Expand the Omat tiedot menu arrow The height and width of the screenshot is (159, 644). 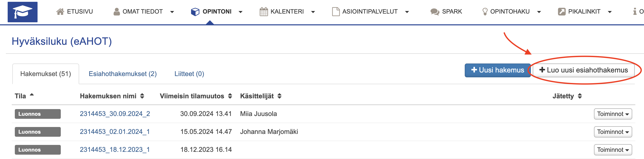[172, 12]
